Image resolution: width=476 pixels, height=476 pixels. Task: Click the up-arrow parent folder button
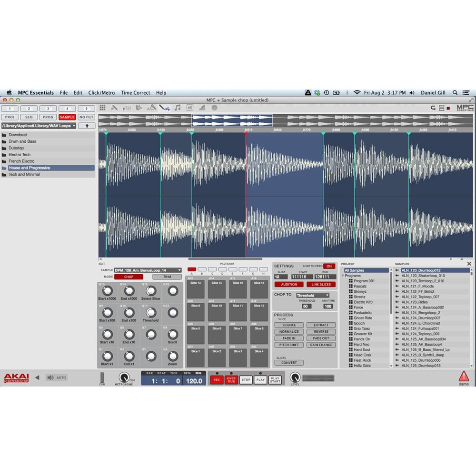pos(86,126)
